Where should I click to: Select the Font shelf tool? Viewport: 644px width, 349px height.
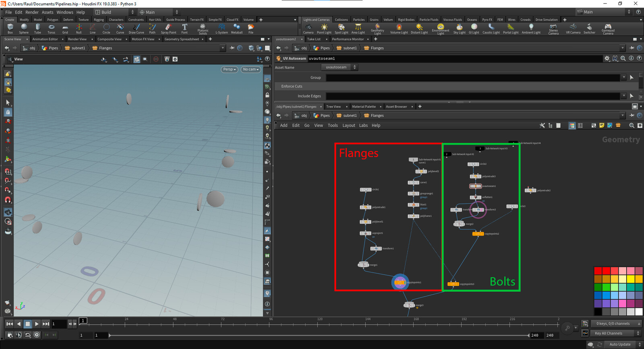pos(184,29)
